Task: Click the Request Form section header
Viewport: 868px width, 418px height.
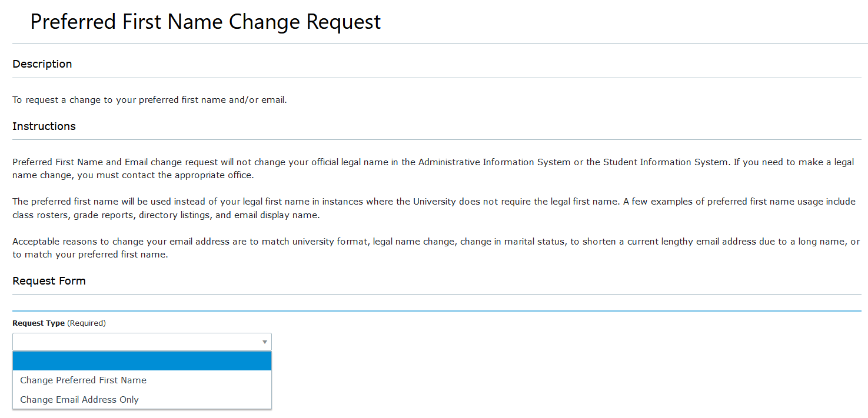Action: pos(49,280)
